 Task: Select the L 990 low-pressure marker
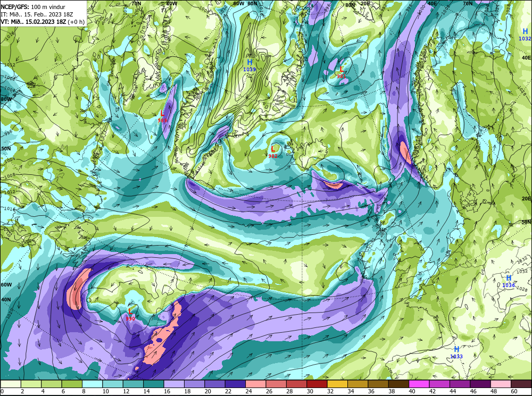130,315
